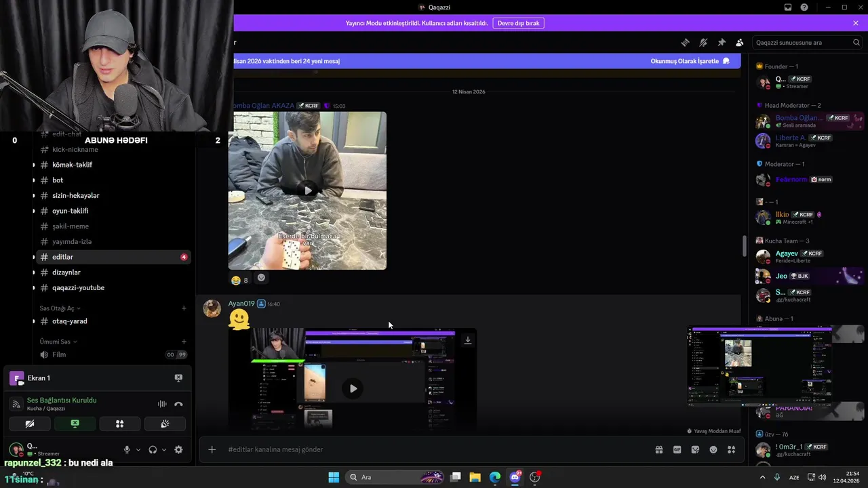
Task: Open the emoji picker
Action: tap(713, 449)
